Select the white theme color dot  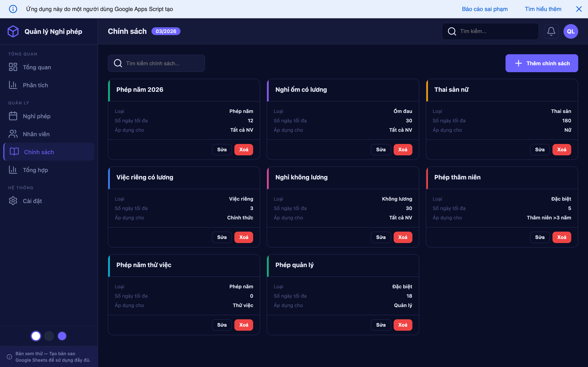36,336
